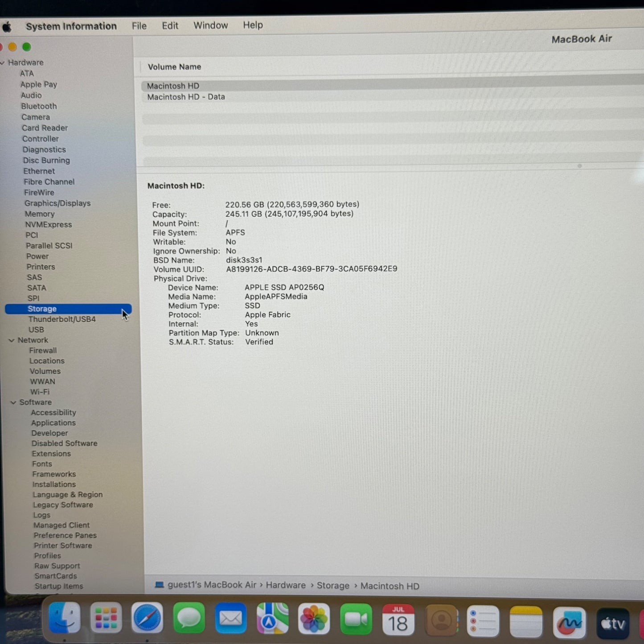Screen dimensions: 644x644
Task: Open Notes app in Dock
Action: pyautogui.click(x=526, y=622)
